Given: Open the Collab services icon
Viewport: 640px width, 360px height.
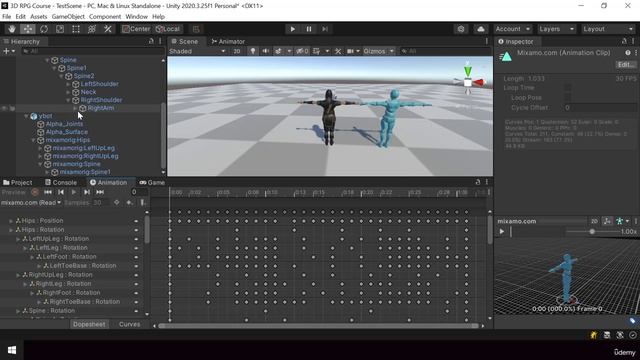Looking at the screenshot, I should [461, 29].
